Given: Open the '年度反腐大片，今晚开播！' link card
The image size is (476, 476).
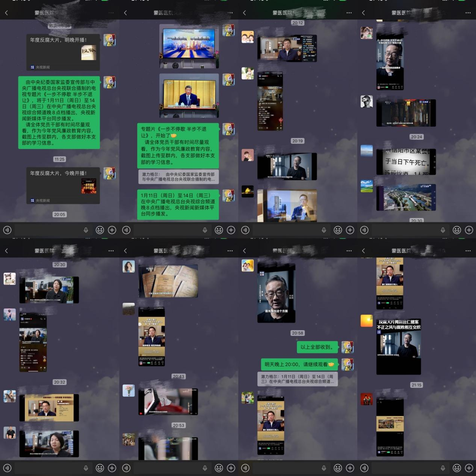Looking at the screenshot, I should click(x=63, y=186).
